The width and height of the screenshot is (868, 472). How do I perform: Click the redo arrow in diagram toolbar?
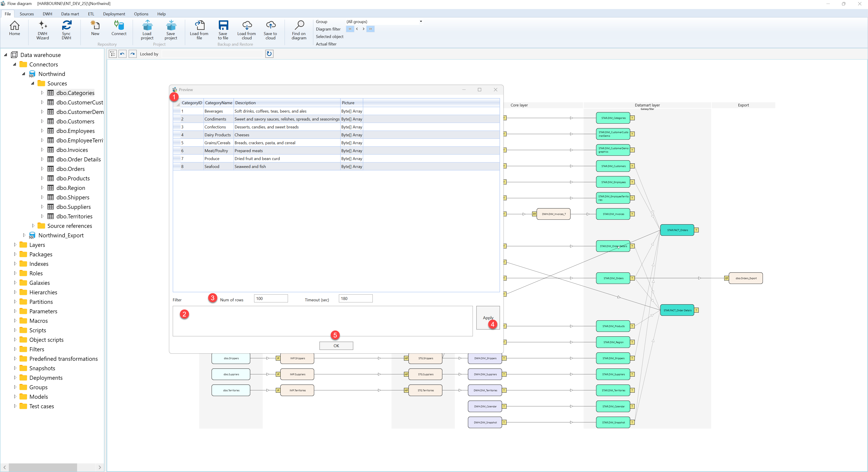[x=132, y=54]
